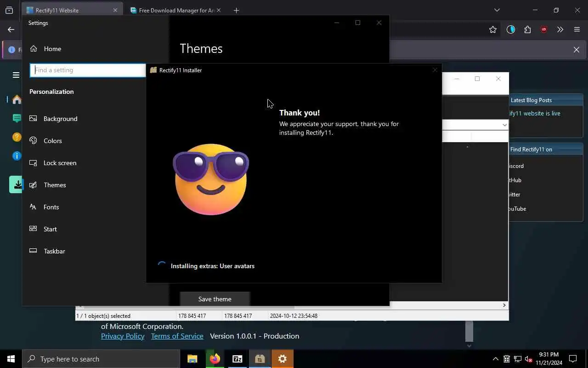The height and width of the screenshot is (368, 588).
Task: Click the Start tiles icon
Action: [33, 229]
